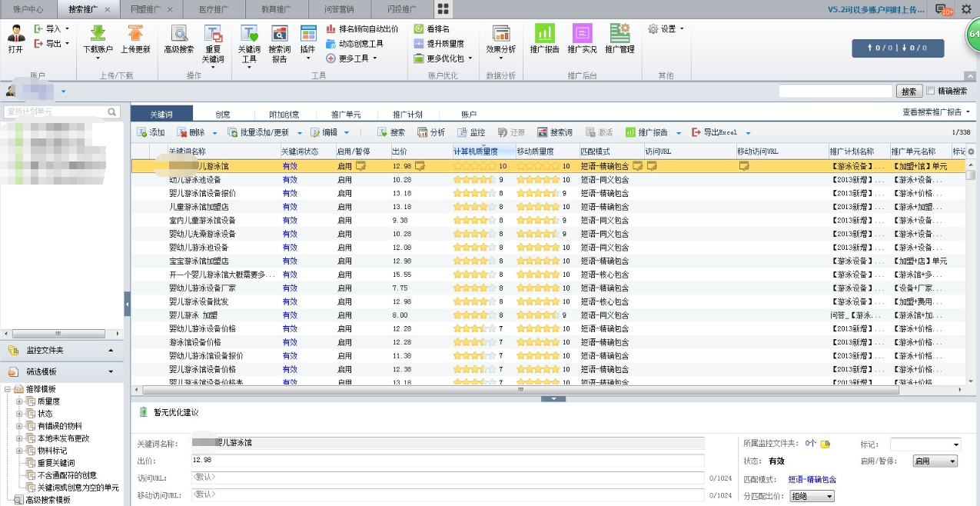Screen dimensions: 980x506
Task: Select the 重复关键词 template item
Action: pyautogui.click(x=56, y=463)
